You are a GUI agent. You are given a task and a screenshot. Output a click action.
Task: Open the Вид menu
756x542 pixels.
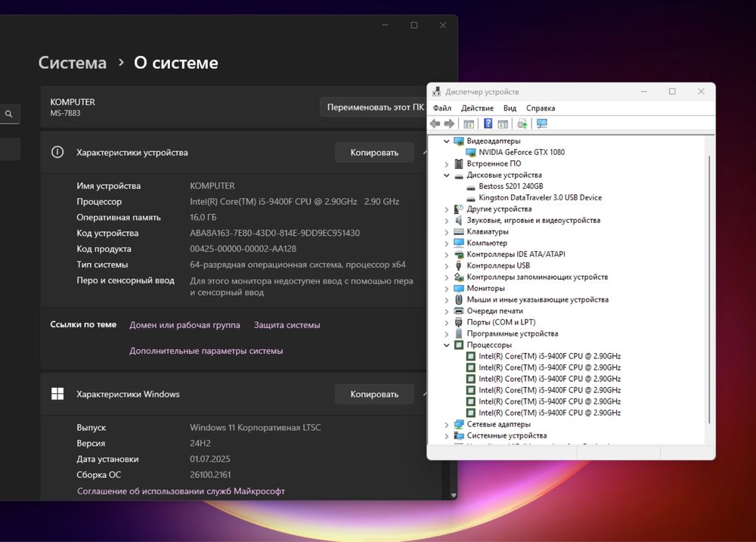point(510,108)
